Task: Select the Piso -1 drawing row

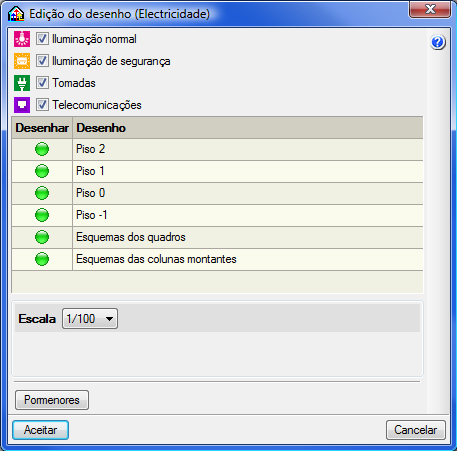Action: pyautogui.click(x=217, y=215)
